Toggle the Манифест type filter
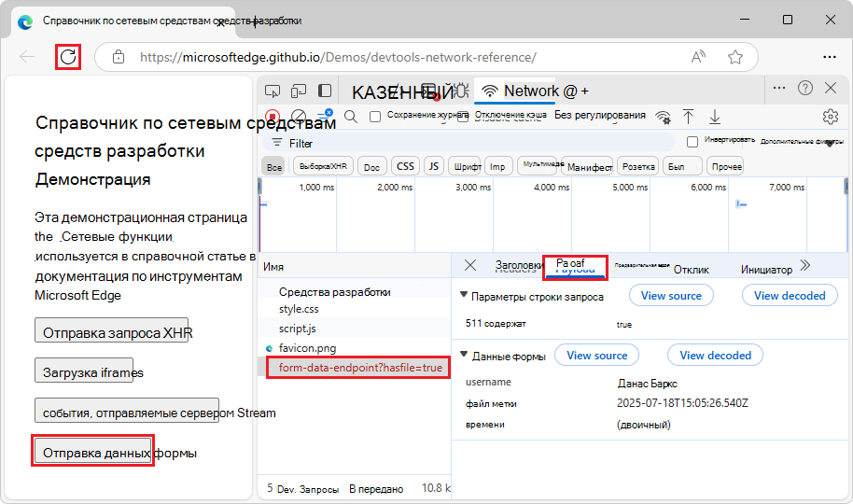 point(589,167)
